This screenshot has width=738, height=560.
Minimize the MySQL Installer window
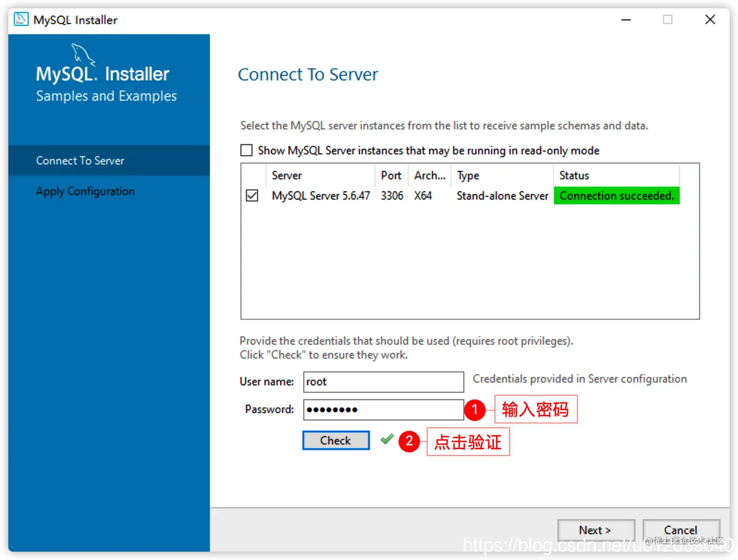626,20
